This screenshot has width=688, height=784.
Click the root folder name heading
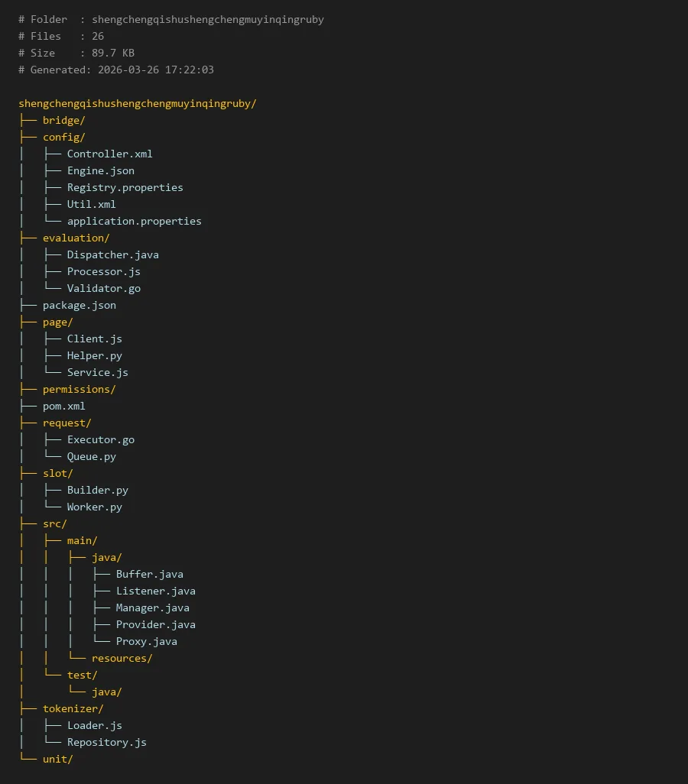click(x=137, y=103)
